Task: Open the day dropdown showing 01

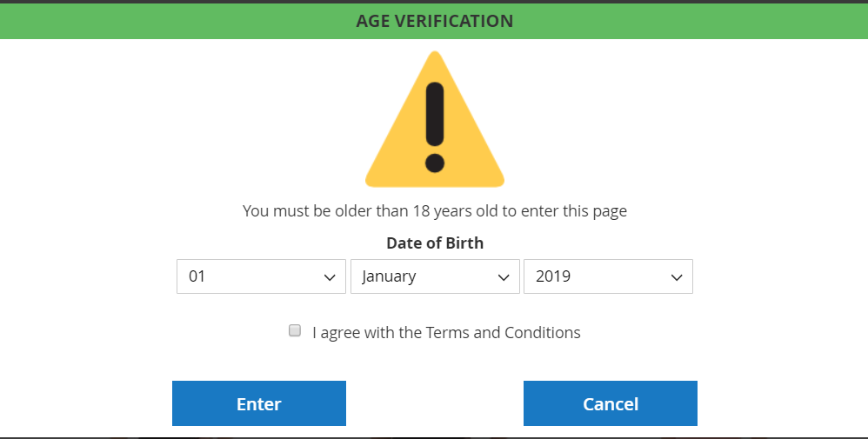Action: 261,276
